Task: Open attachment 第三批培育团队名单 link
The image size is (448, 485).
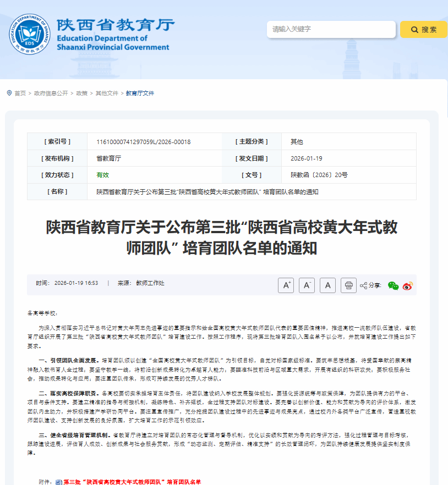Action: (x=132, y=482)
